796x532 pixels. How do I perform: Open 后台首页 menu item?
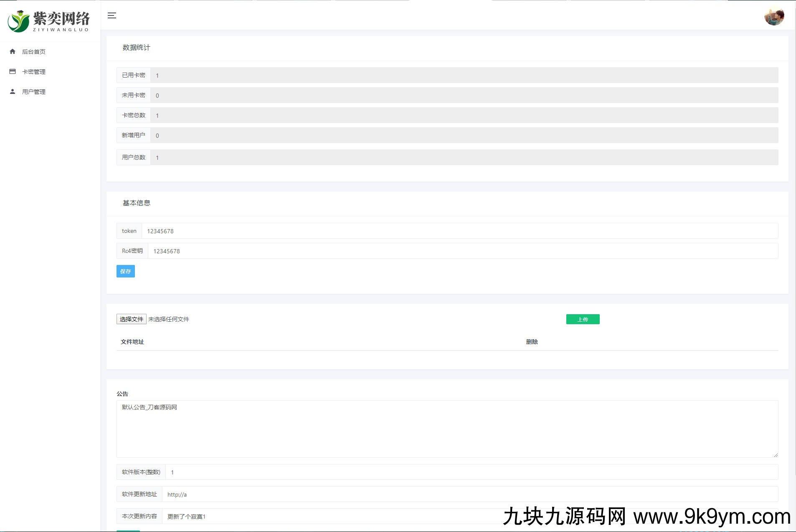click(34, 52)
